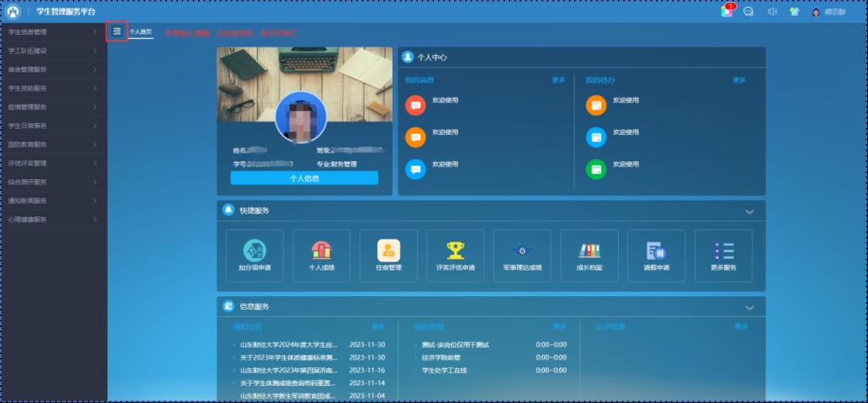Image resolution: width=868 pixels, height=403 pixels.
Task: Expand 学生信息管理 sidebar menu
Action: pyautogui.click(x=53, y=32)
